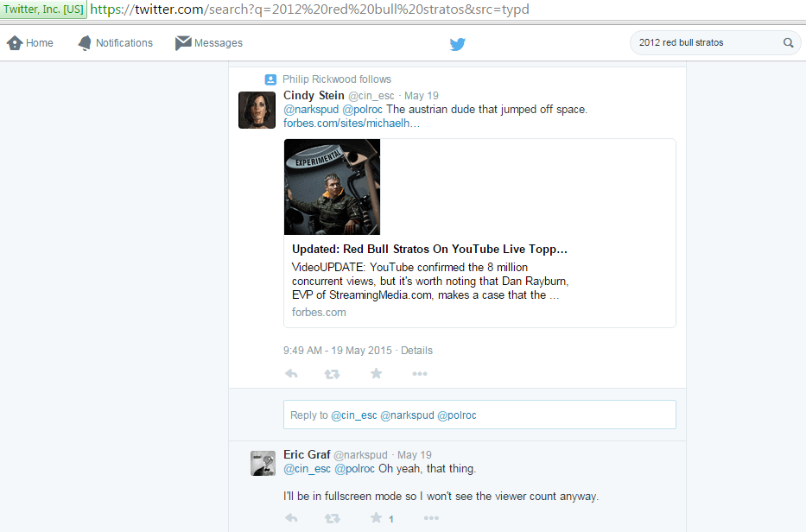Click the search magnifier icon
The width and height of the screenshot is (806, 532).
(788, 43)
